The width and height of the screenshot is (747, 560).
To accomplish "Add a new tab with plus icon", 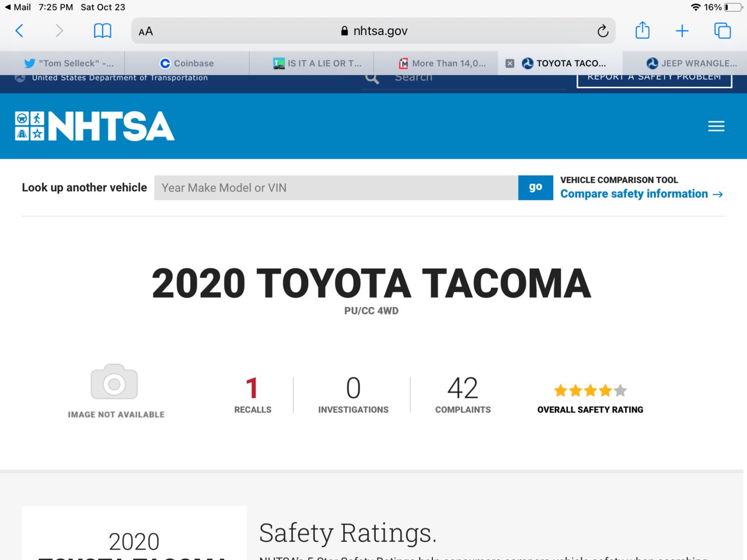I will tap(682, 31).
